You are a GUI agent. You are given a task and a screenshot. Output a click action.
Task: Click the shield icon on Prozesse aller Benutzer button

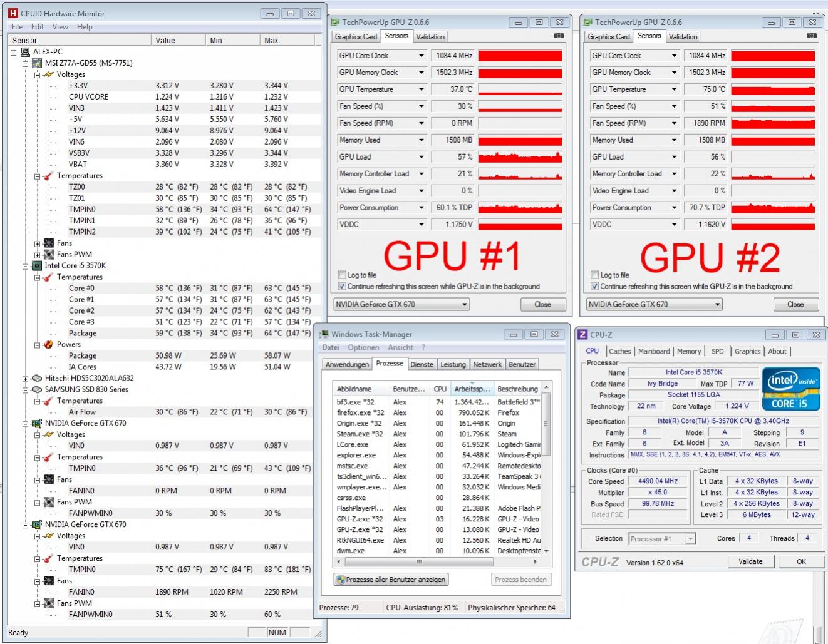pyautogui.click(x=341, y=580)
